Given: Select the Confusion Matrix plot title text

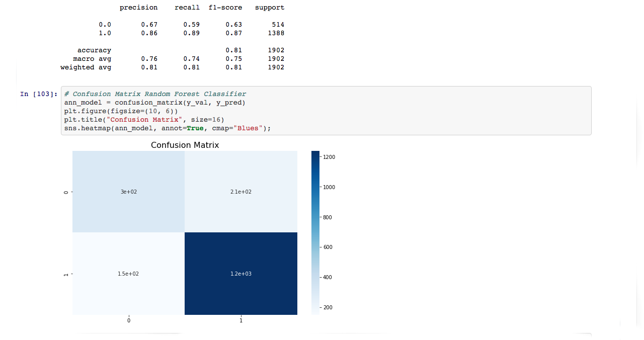Looking at the screenshot, I should pyautogui.click(x=184, y=145).
